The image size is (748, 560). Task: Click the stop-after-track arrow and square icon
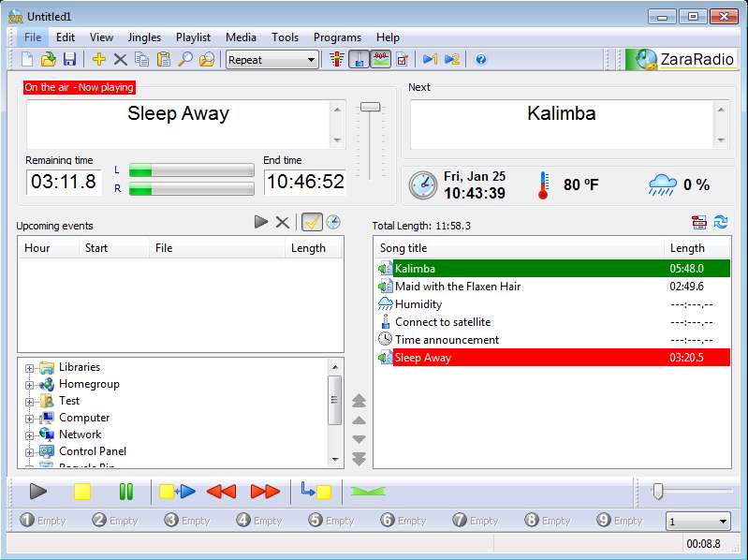pyautogui.click(x=316, y=492)
